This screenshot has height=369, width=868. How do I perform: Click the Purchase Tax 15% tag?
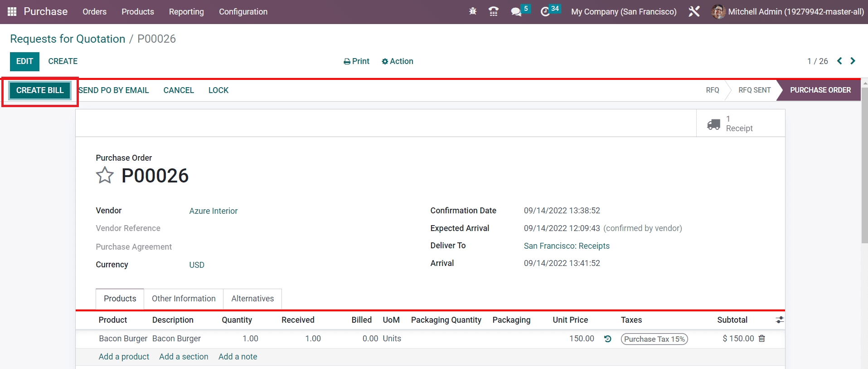[x=654, y=339]
